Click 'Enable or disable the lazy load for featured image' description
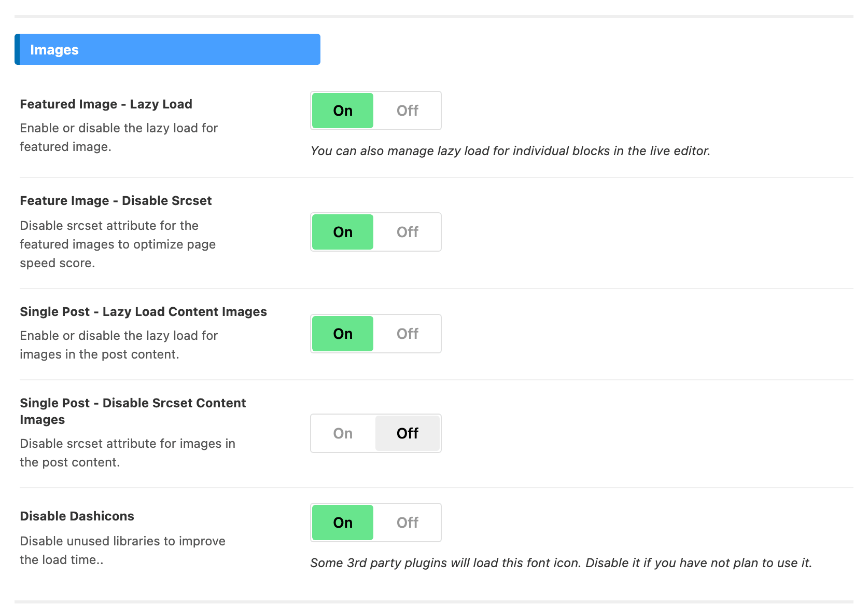Screen dimensions: 868x604 [x=119, y=138]
